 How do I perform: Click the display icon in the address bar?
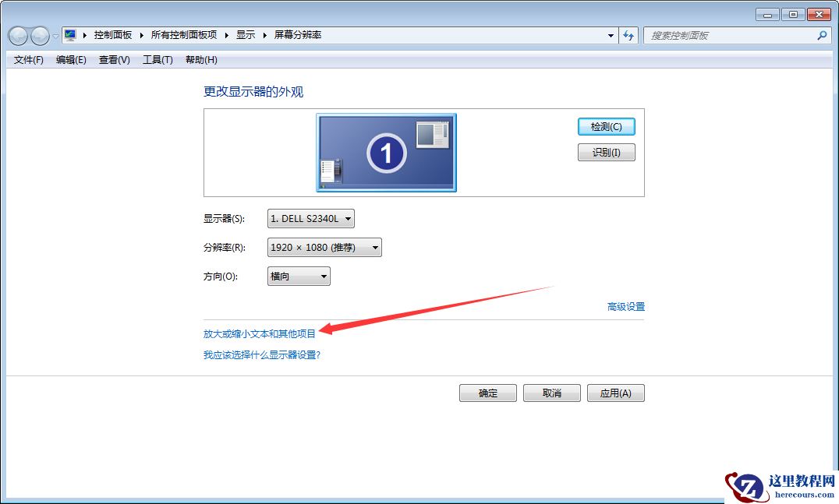tap(69, 34)
